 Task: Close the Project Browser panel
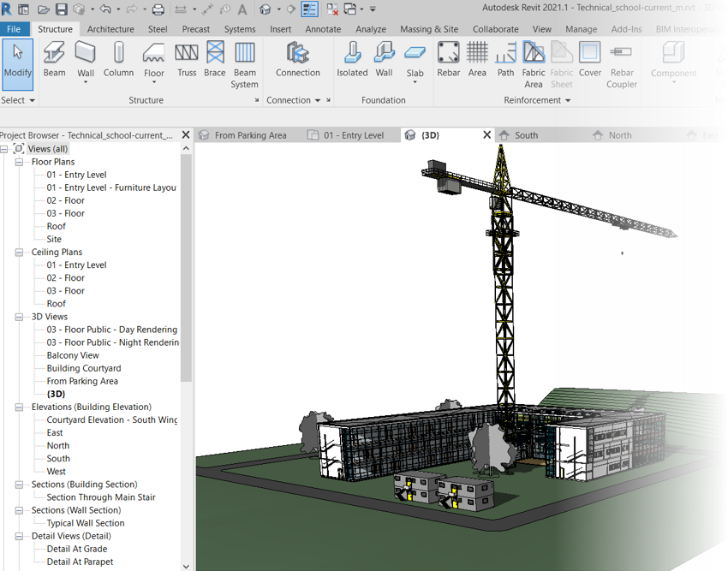[186, 135]
